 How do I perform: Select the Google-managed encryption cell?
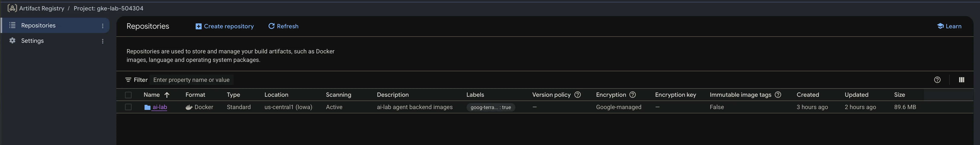[x=619, y=107]
